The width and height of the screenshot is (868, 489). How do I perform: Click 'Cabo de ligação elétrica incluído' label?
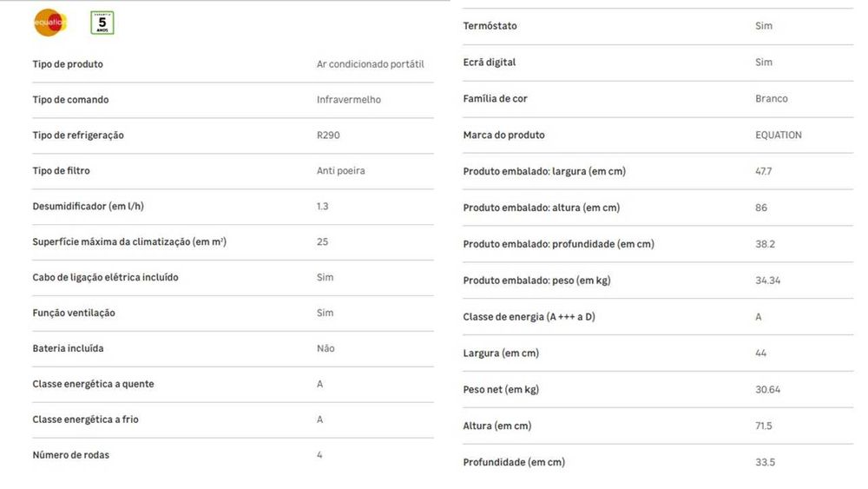105,278
